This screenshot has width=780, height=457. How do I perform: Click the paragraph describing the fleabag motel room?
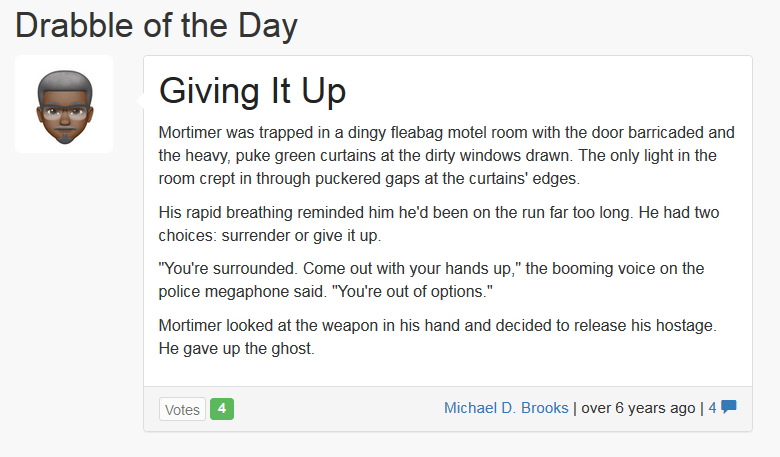tap(447, 156)
